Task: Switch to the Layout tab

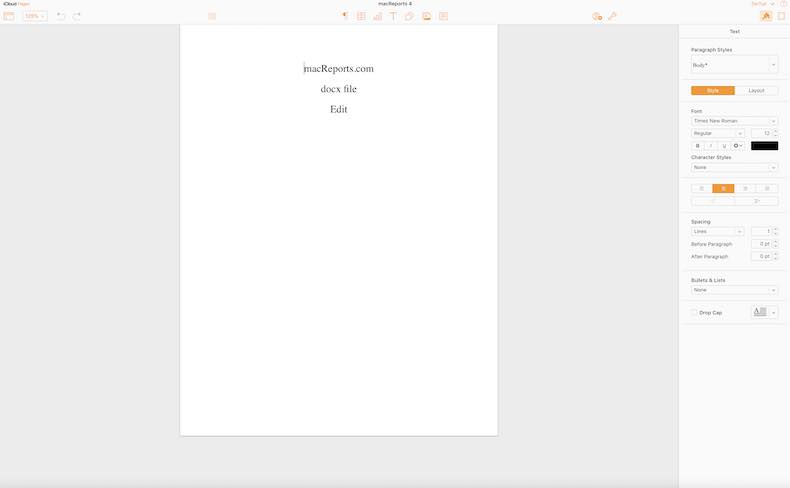Action: [x=756, y=91]
